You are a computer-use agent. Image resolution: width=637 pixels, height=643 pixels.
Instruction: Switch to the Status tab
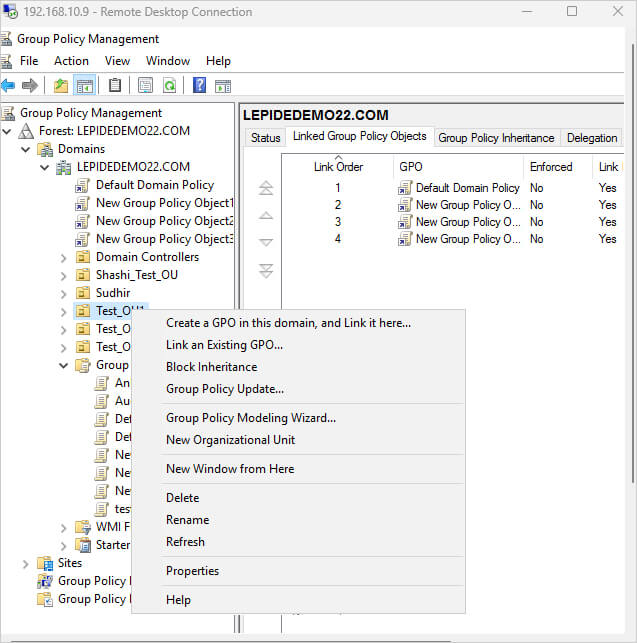(265, 138)
